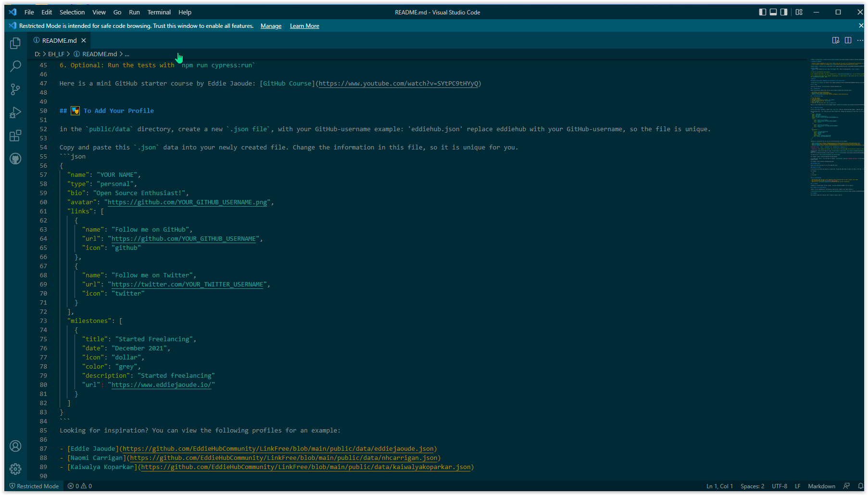
Task: Open the Explorer view in the activity bar
Action: coord(15,43)
